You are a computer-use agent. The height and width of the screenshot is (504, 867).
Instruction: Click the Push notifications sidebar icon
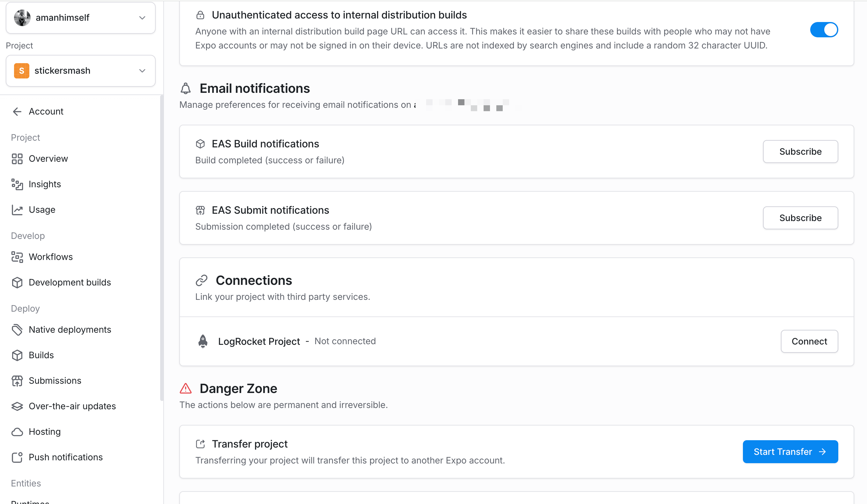tap(17, 457)
